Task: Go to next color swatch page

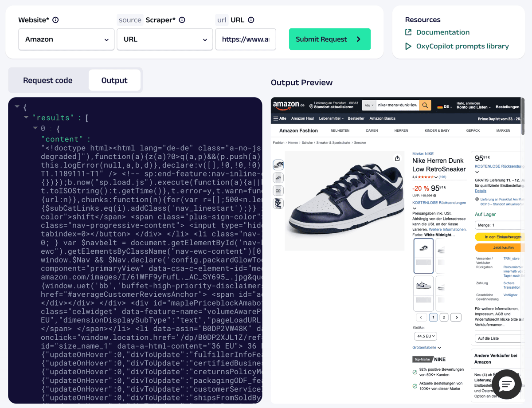Action: click(x=456, y=317)
